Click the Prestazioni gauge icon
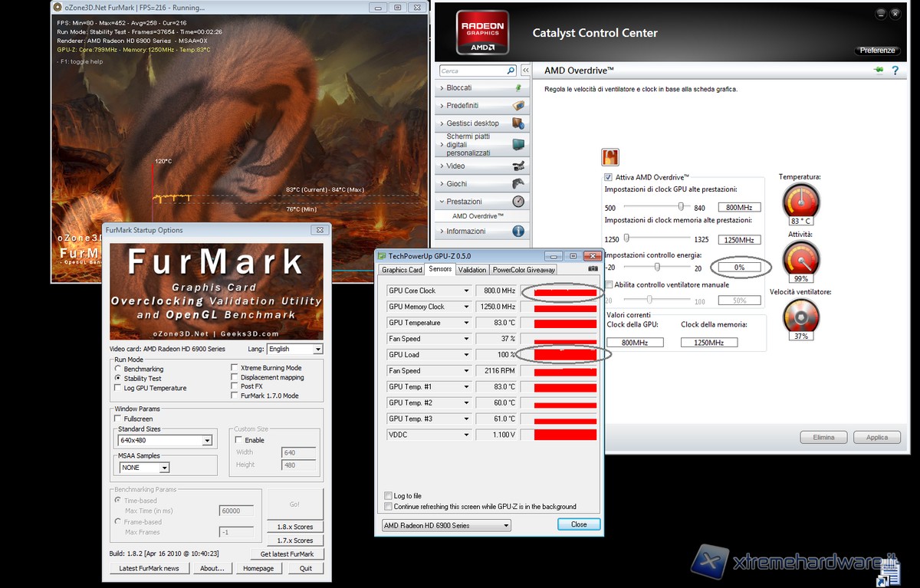 (x=518, y=202)
